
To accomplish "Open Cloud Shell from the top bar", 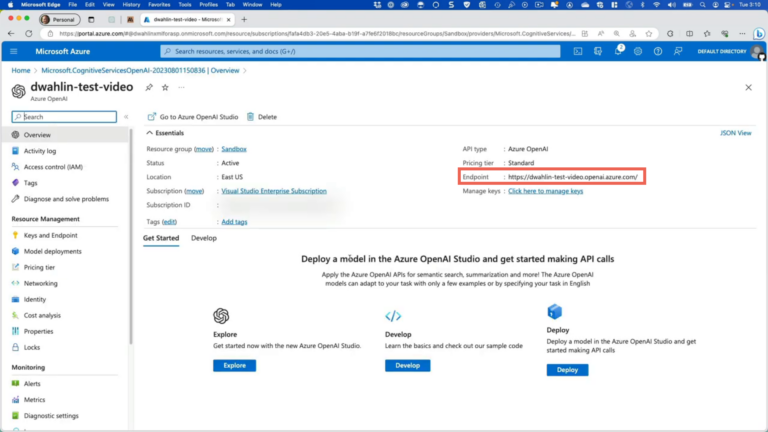I will click(578, 51).
